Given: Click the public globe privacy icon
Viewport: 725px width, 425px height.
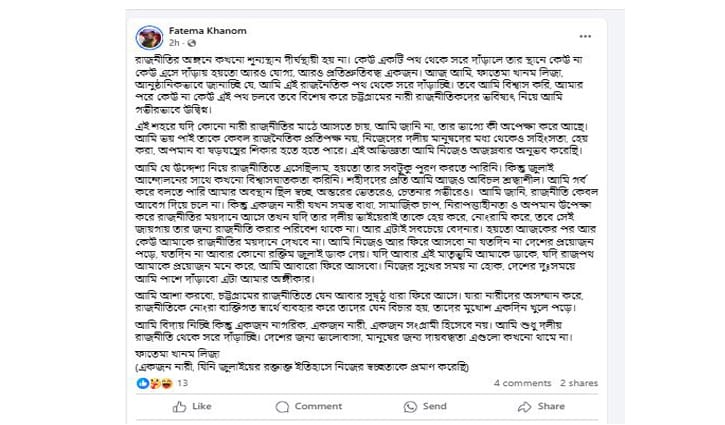Looking at the screenshot, I should tap(190, 45).
